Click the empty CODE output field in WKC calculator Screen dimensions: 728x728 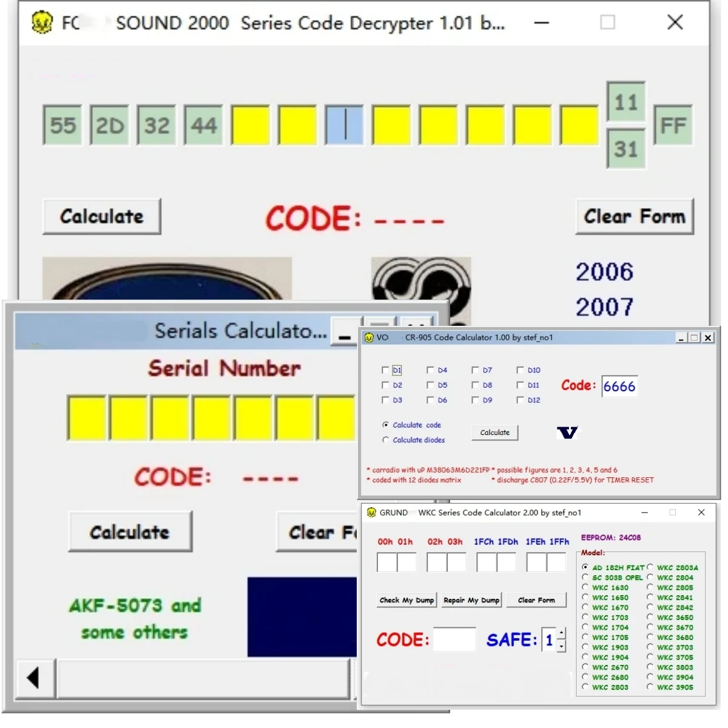(454, 639)
